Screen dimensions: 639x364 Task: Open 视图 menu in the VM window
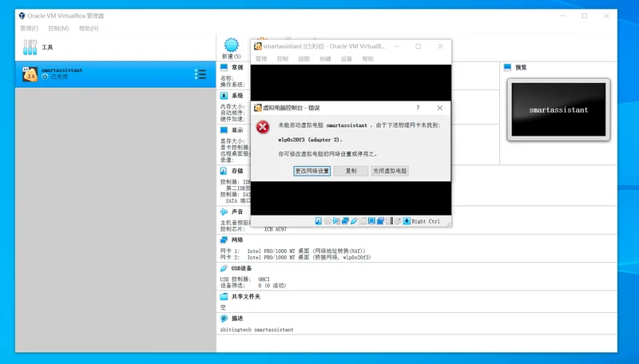pos(304,58)
